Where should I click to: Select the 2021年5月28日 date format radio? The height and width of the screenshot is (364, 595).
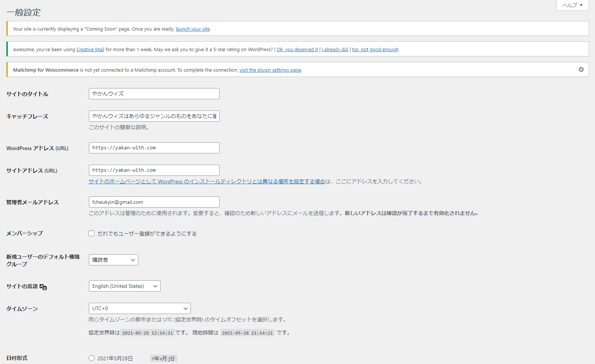point(92,358)
